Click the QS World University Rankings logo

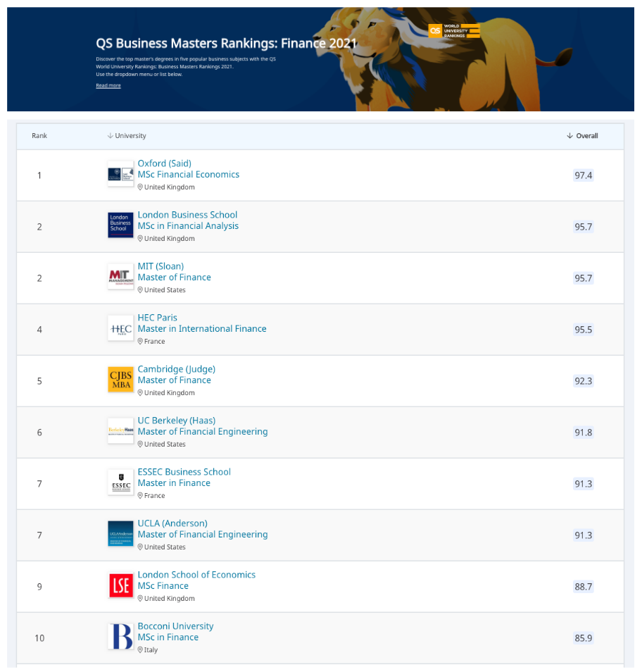click(x=454, y=31)
